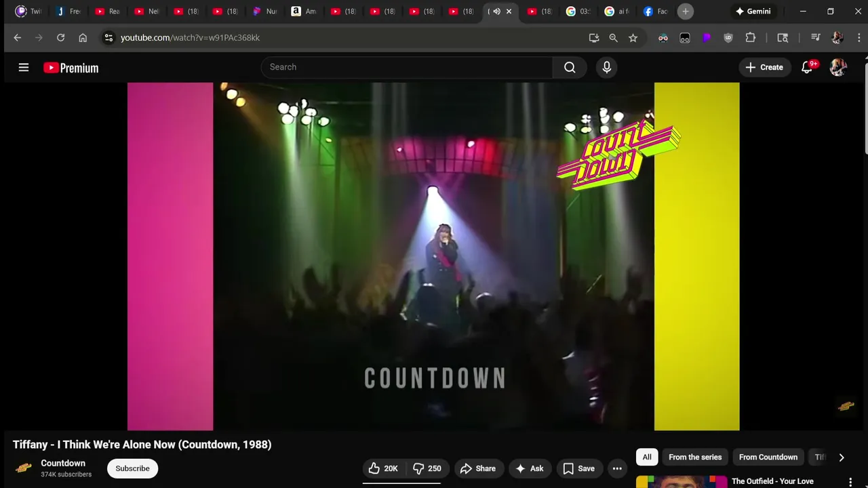Open options for The Outfield video
This screenshot has width=868, height=488.
click(850, 482)
